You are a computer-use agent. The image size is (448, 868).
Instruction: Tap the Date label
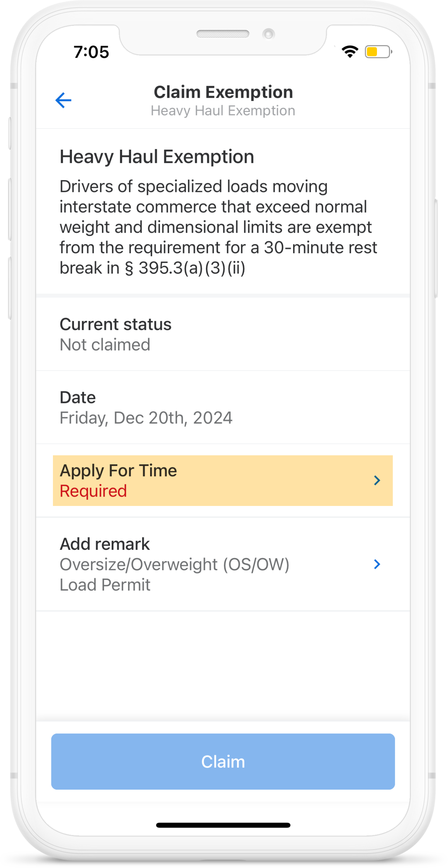tap(78, 397)
